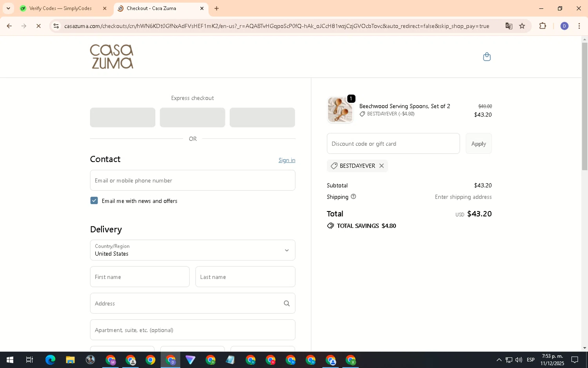This screenshot has height=368, width=588.
Task: Open the browser Extensions puzzle icon
Action: pos(543,26)
